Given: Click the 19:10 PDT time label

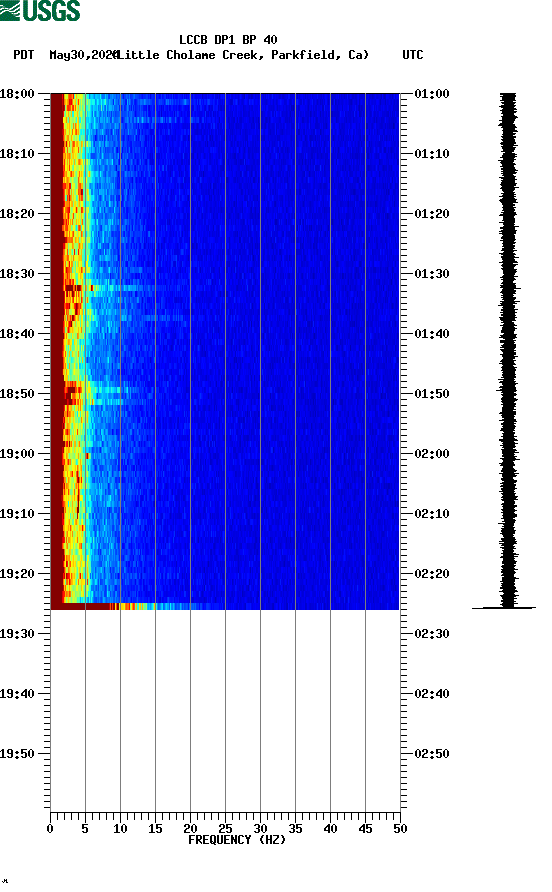Looking at the screenshot, I should pyautogui.click(x=17, y=514).
